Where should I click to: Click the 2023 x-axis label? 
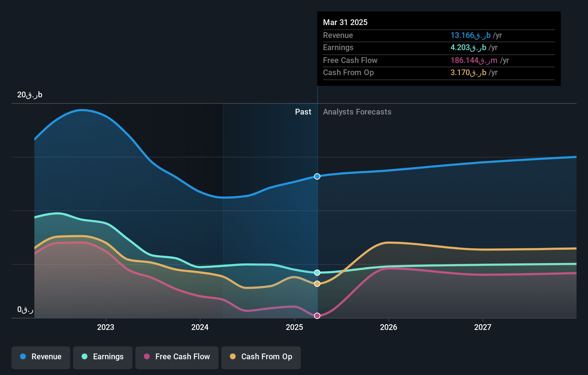click(106, 327)
